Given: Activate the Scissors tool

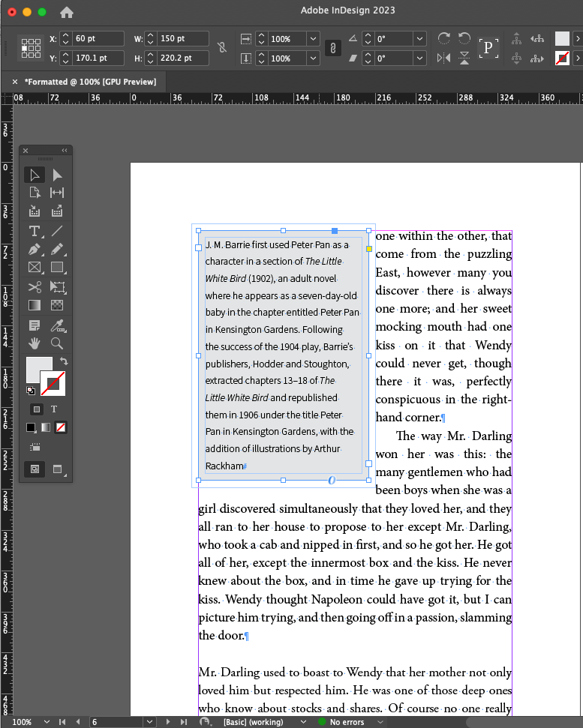Looking at the screenshot, I should coord(35,287).
